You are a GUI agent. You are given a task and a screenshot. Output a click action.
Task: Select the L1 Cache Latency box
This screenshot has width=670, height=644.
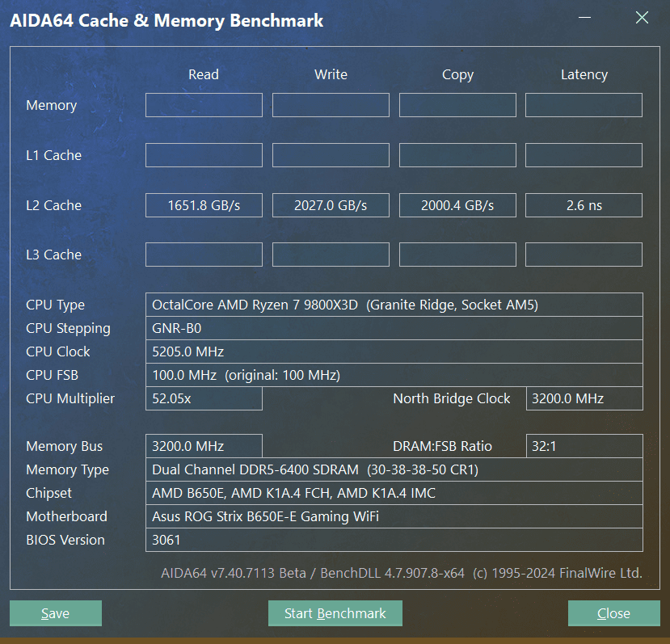[584, 155]
